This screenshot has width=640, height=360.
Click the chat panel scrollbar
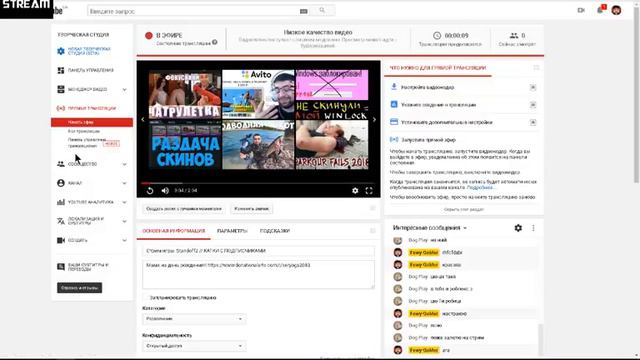coord(541,339)
